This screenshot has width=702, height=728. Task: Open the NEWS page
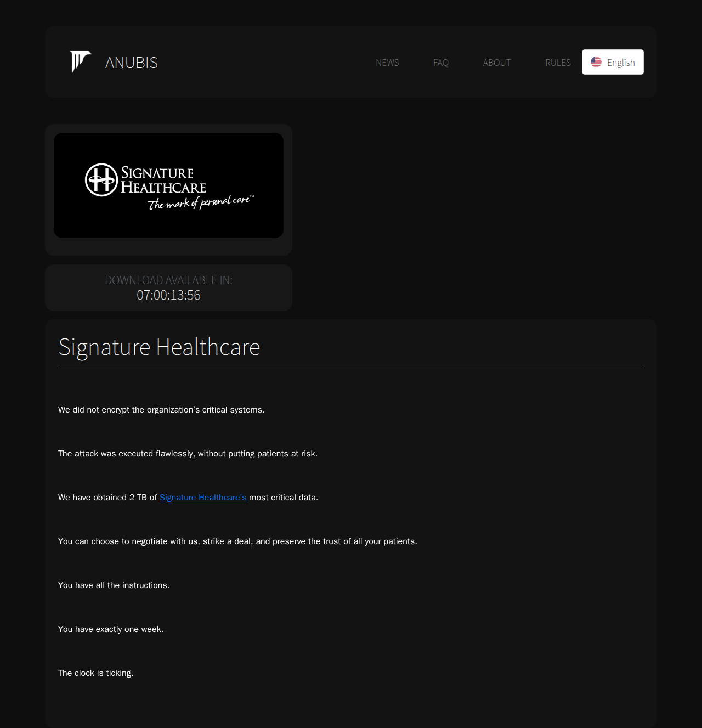(387, 63)
